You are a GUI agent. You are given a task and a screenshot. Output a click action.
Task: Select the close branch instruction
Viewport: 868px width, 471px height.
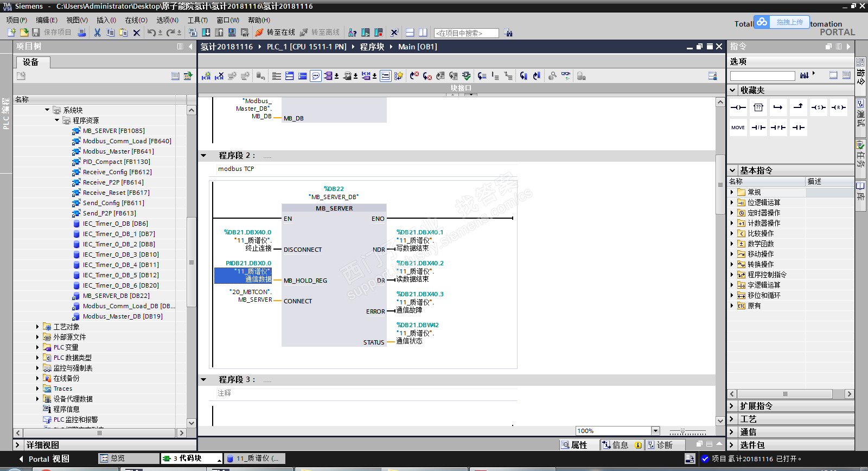coord(798,107)
